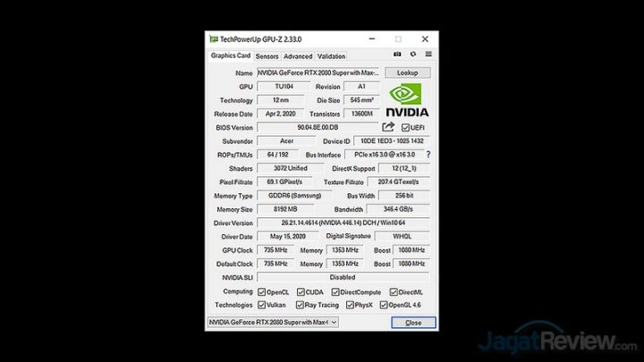Screen dimensions: 644x362
Task: Click Memory Type GDDR6 (Samsung)
Action: pyautogui.click(x=294, y=196)
